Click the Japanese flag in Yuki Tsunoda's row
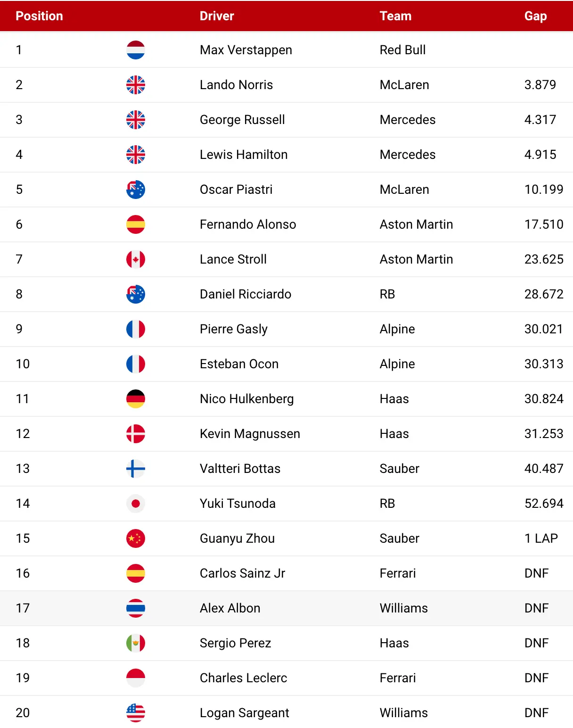Screen dimensions: 573x728 pyautogui.click(x=136, y=504)
